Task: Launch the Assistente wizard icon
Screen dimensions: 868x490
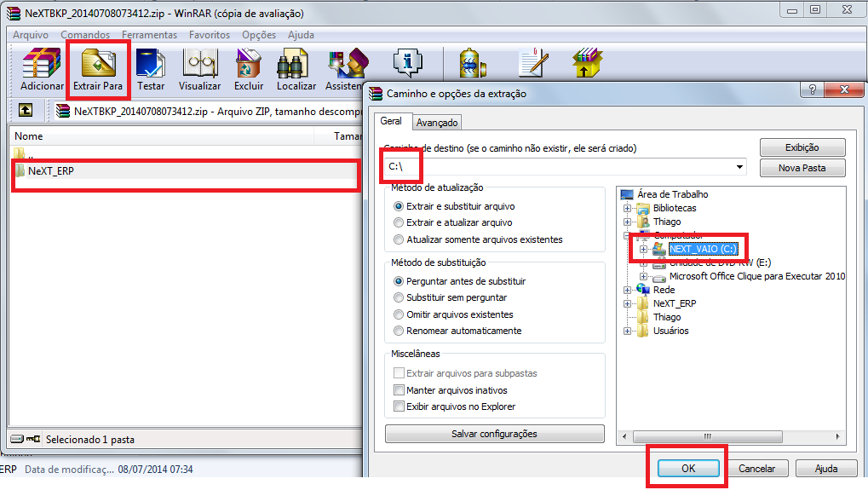Action: [x=346, y=69]
